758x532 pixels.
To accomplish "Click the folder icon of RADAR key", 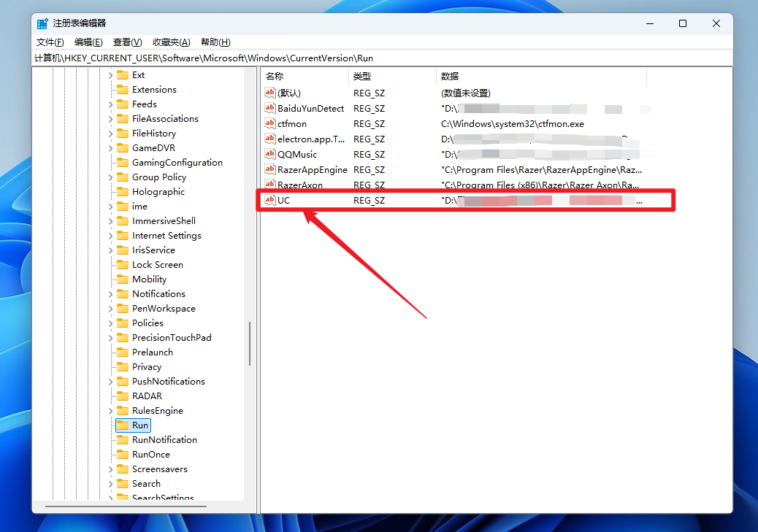I will [x=123, y=396].
